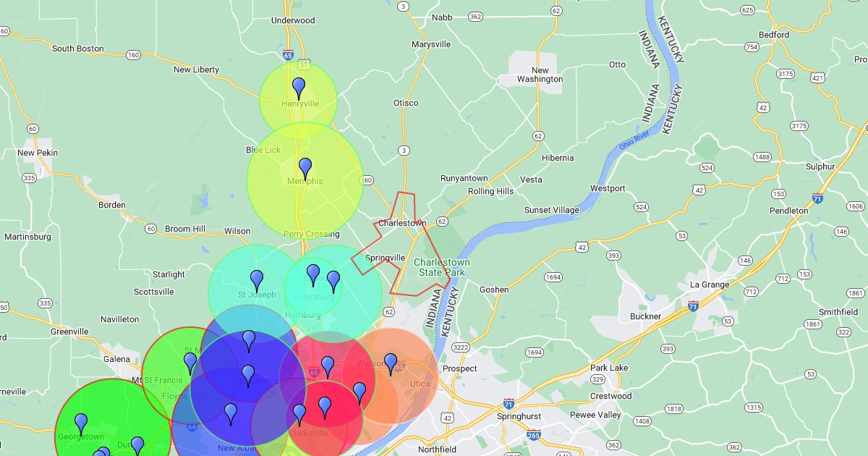Click the blue pin at Memphis
The image size is (868, 456).
coord(305,169)
